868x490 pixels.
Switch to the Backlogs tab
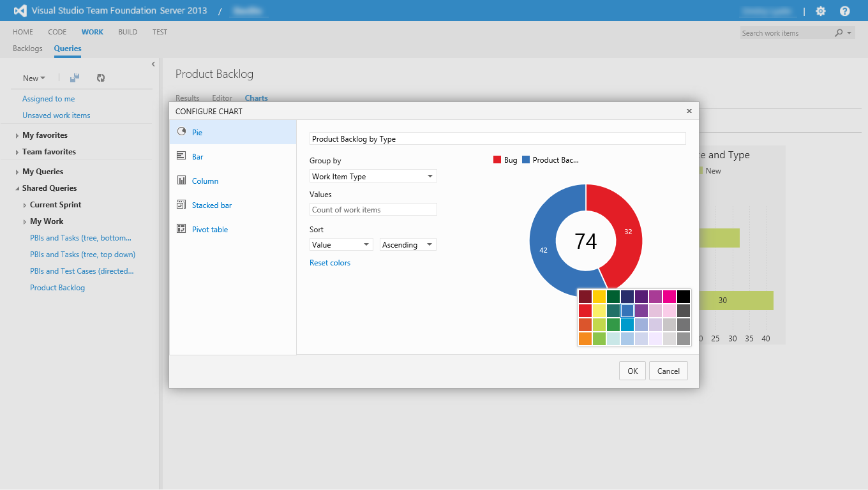27,48
